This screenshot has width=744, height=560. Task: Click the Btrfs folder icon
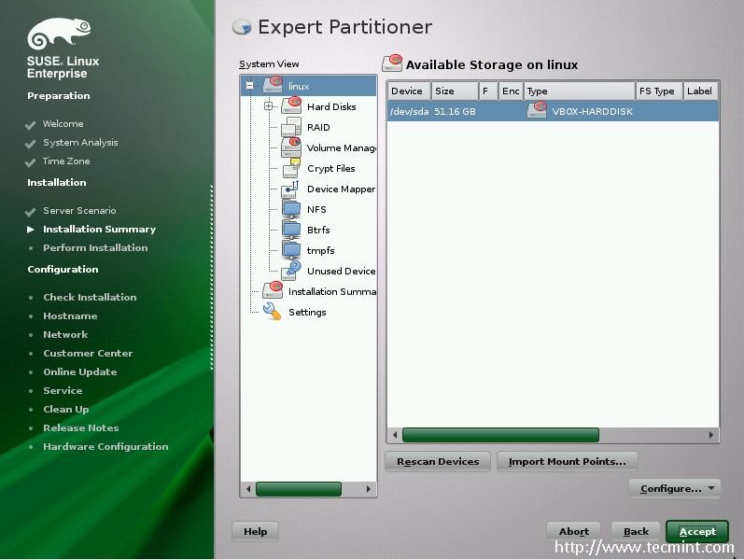click(x=291, y=230)
